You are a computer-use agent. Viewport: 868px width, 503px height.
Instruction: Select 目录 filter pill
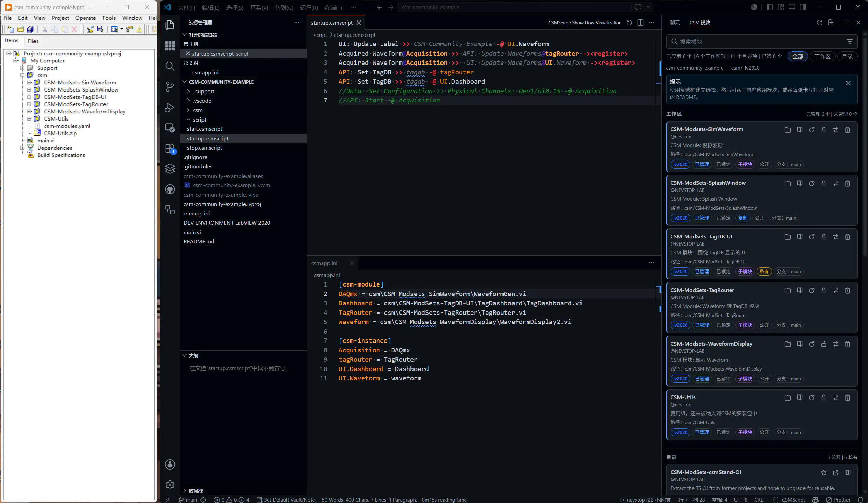pos(847,56)
